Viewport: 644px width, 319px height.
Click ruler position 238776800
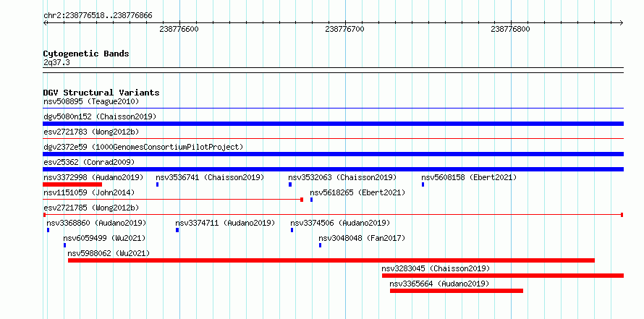click(x=511, y=29)
